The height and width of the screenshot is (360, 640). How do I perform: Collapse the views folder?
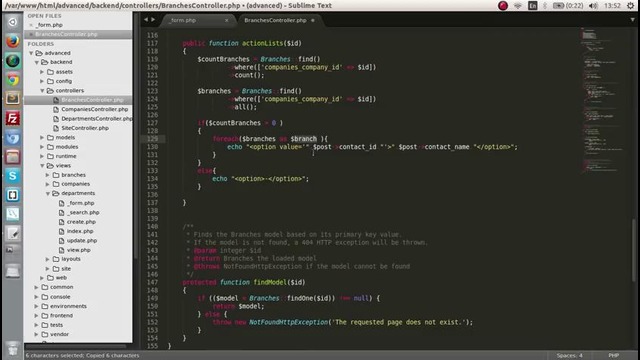click(x=42, y=166)
